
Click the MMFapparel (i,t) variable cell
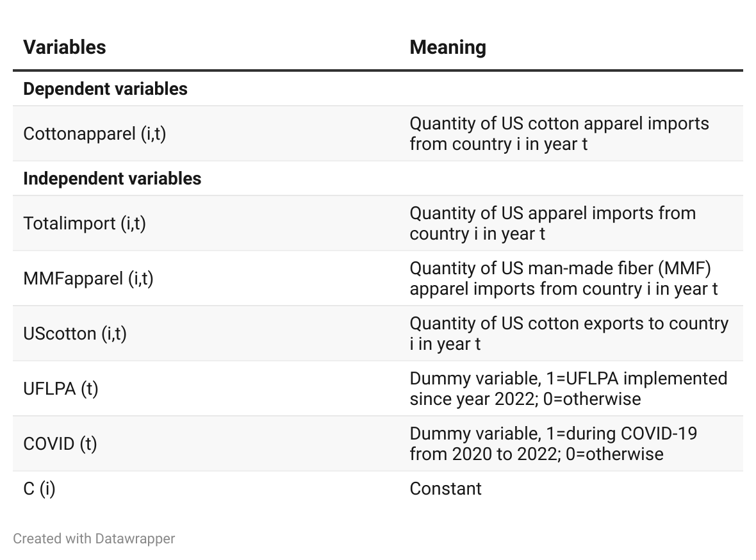(88, 278)
